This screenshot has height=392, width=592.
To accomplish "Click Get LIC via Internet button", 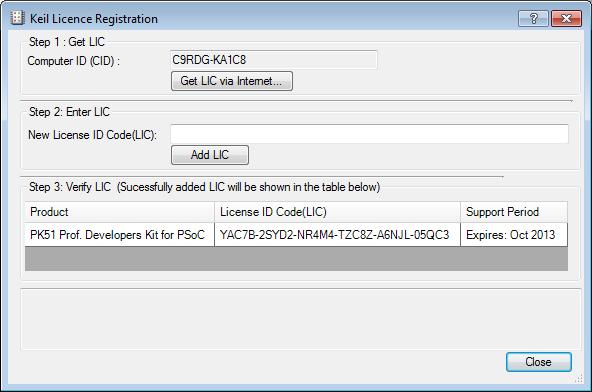I will 232,81.
